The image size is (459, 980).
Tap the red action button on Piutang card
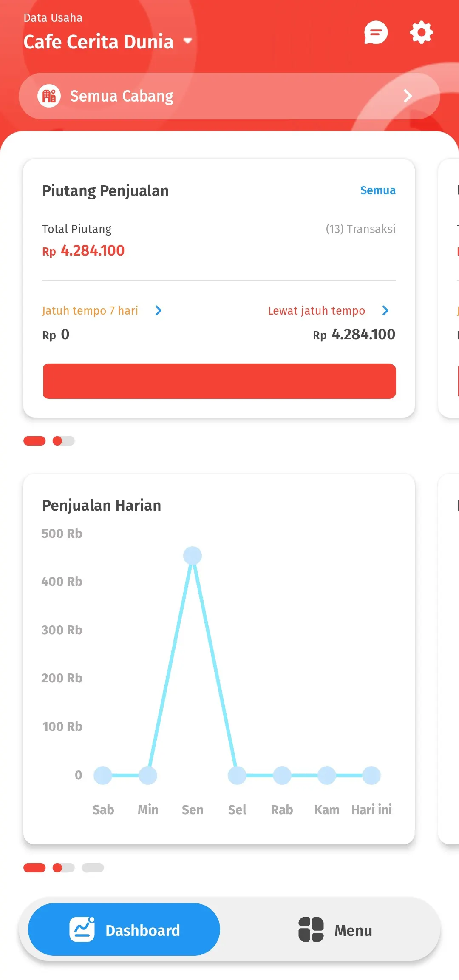(x=219, y=381)
